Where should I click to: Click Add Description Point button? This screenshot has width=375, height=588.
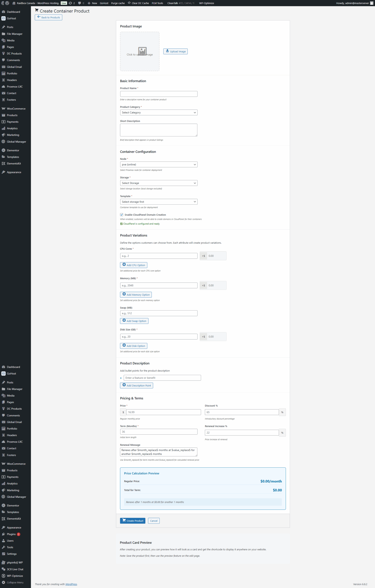(136, 385)
